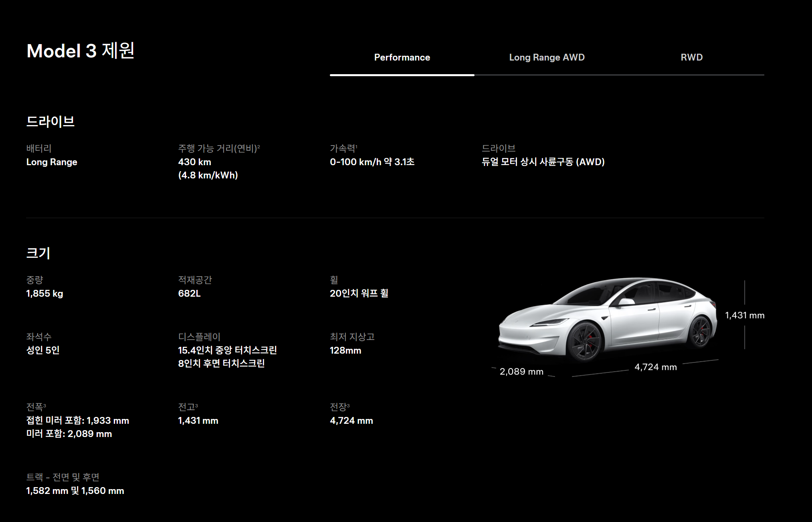This screenshot has width=812, height=522.
Task: Select the '682L' cargo value
Action: click(189, 293)
